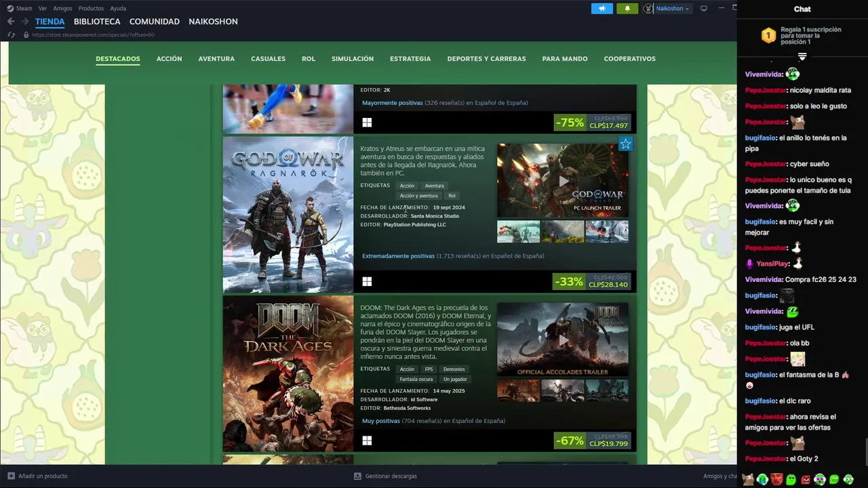
Task: Select the PARA MANDO tab
Action: (565, 59)
